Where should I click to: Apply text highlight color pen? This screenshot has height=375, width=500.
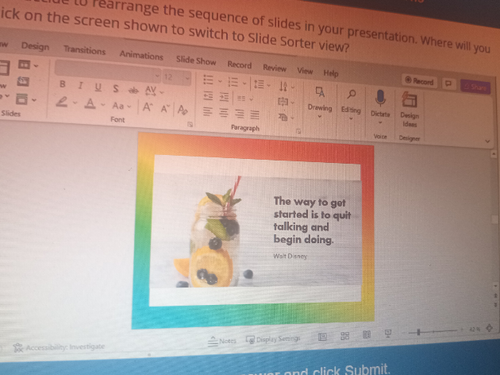pyautogui.click(x=62, y=102)
